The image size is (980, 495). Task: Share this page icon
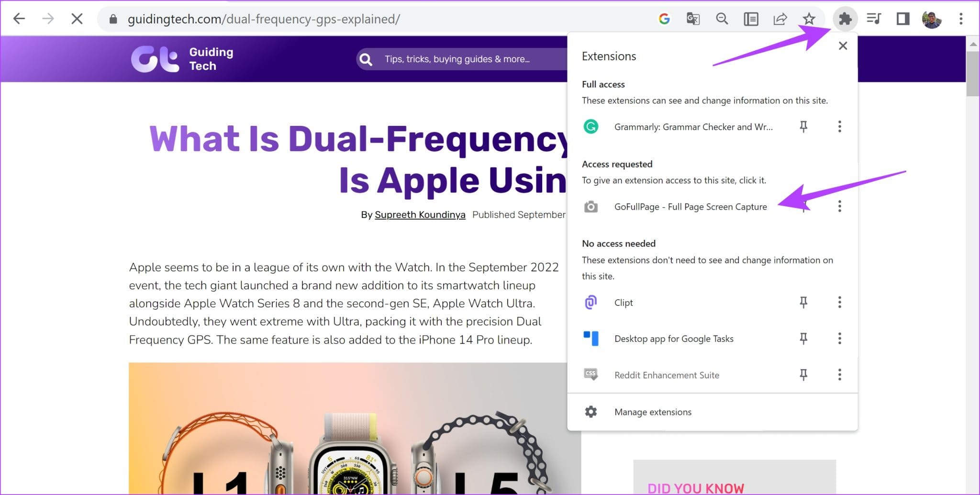pos(780,19)
